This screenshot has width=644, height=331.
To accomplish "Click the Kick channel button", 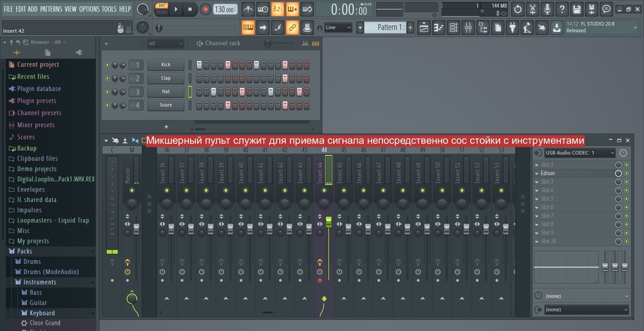I will pos(166,64).
